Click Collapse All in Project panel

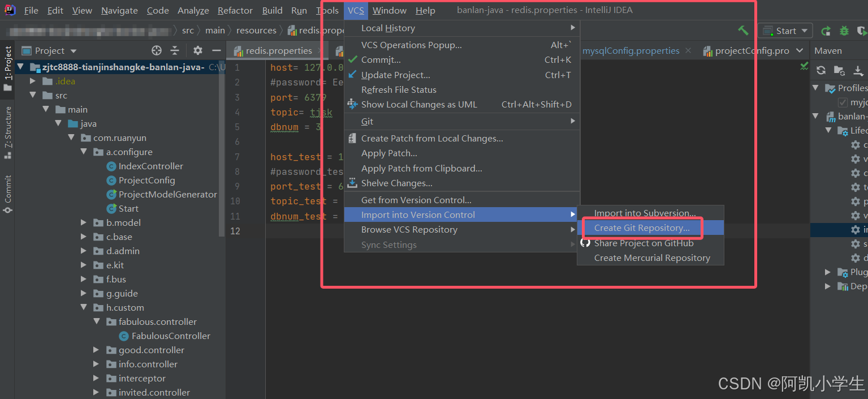tap(175, 50)
